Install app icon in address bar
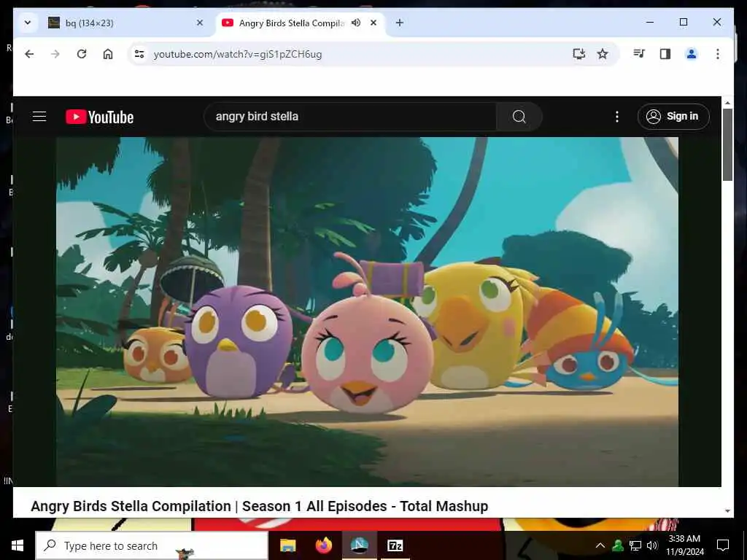This screenshot has height=560, width=747. tap(578, 54)
